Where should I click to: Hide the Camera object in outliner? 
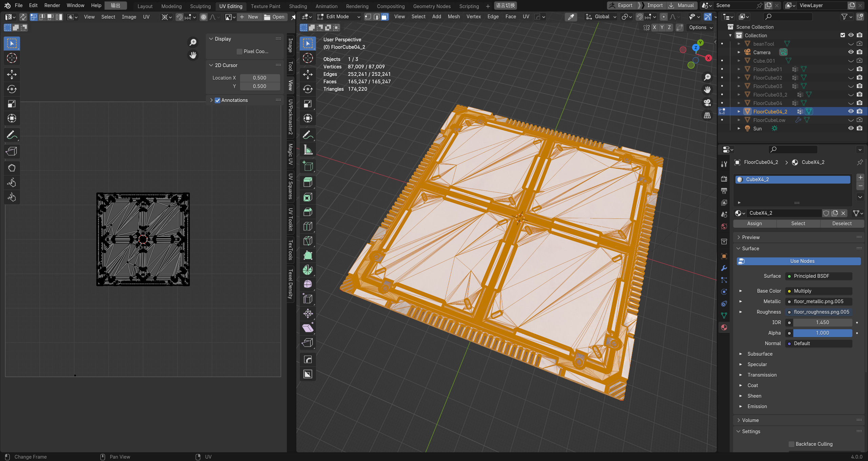(x=851, y=52)
